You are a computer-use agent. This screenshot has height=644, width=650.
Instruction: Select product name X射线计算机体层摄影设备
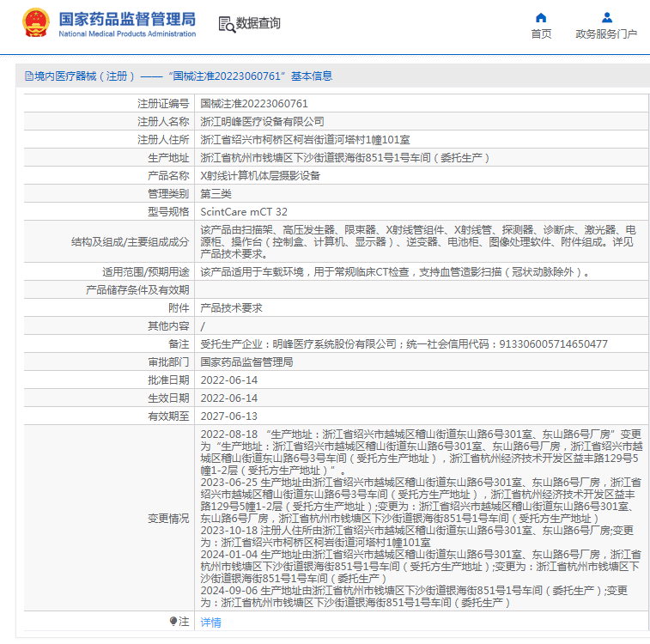point(260,176)
